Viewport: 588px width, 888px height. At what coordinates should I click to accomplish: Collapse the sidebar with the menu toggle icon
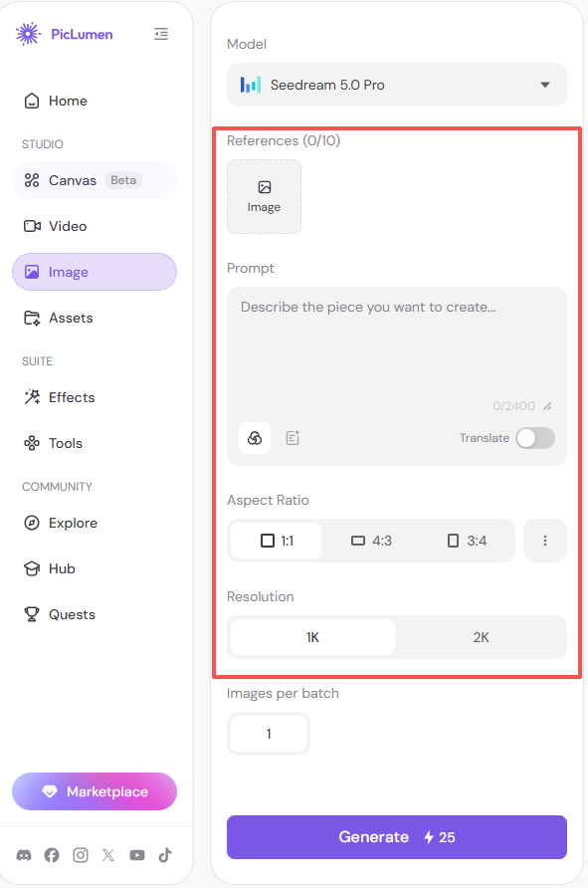tap(161, 34)
